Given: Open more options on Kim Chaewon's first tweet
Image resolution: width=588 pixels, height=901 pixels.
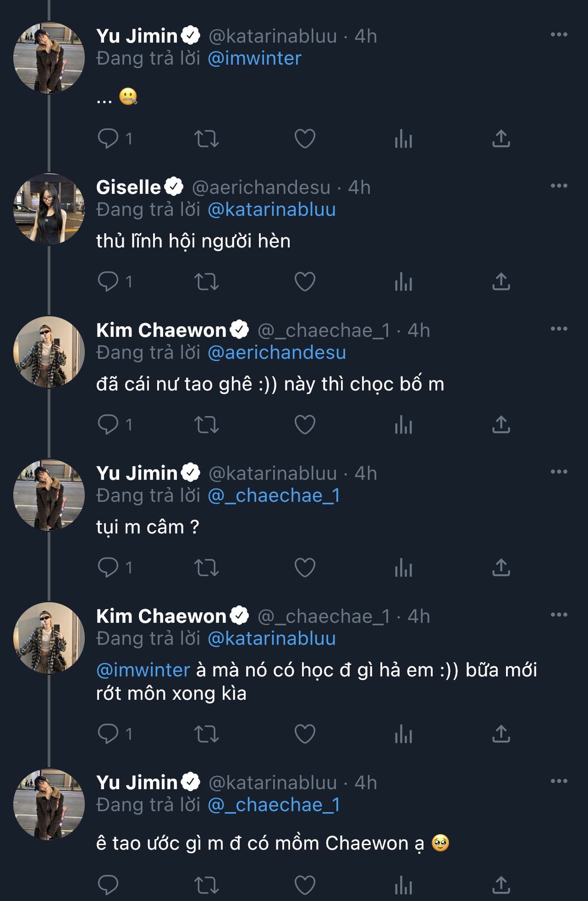Looking at the screenshot, I should click(x=559, y=329).
